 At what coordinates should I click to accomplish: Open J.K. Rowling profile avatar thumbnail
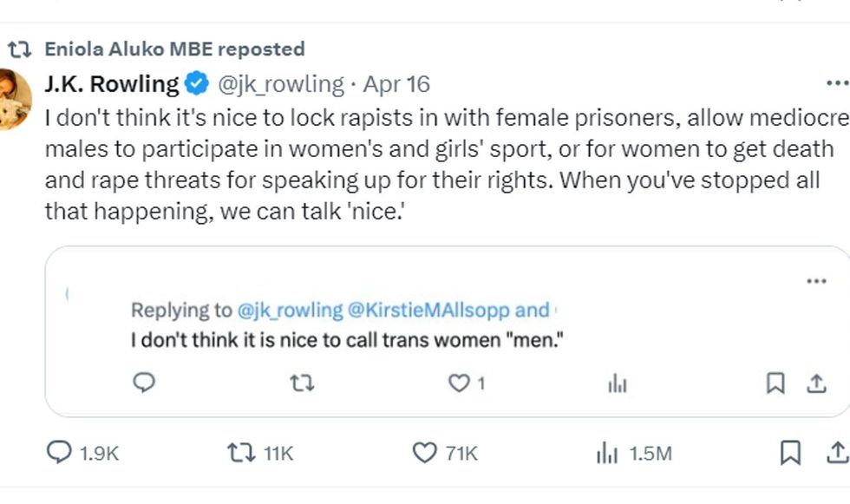click(x=14, y=98)
